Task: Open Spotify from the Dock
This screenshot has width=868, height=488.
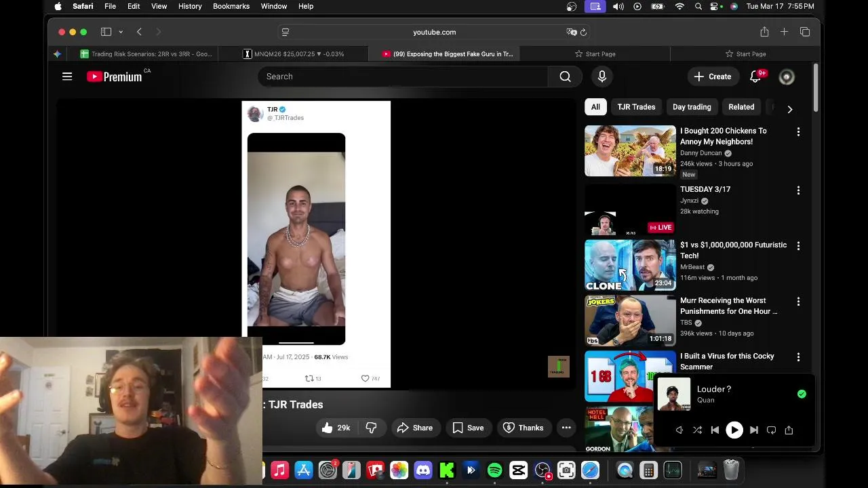Action: coord(494,470)
